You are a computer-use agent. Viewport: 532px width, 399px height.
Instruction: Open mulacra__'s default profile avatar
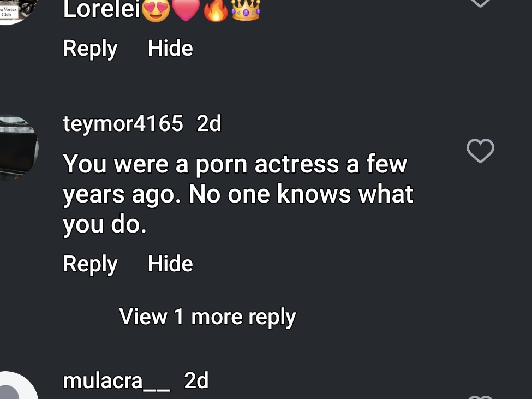17,385
